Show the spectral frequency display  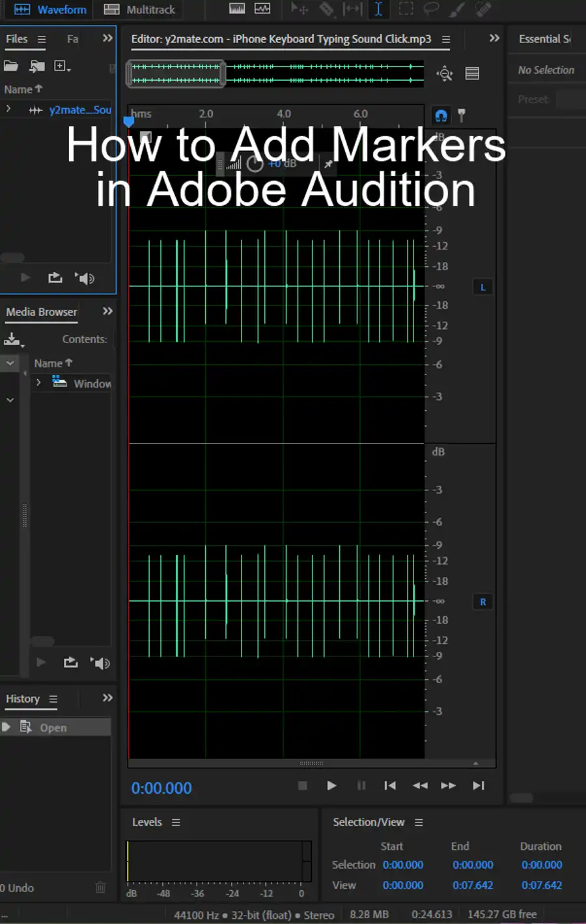(238, 8)
